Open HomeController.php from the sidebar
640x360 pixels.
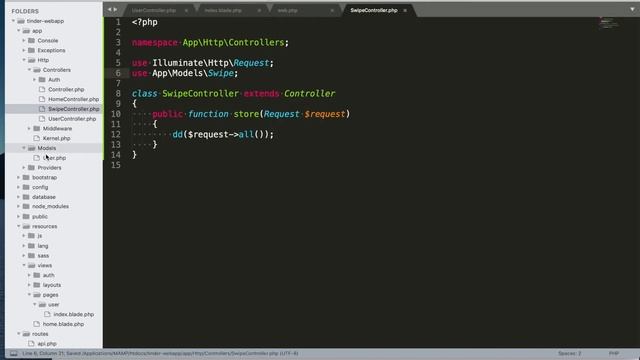(x=73, y=99)
